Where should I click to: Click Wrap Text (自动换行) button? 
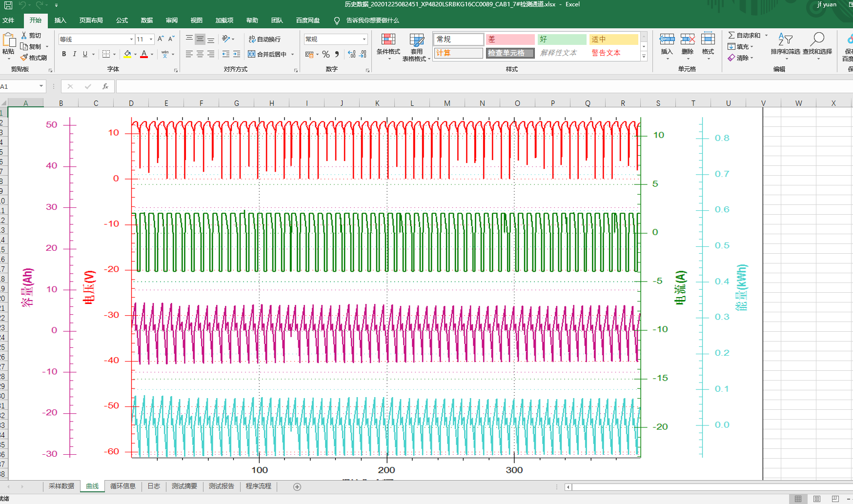[264, 39]
